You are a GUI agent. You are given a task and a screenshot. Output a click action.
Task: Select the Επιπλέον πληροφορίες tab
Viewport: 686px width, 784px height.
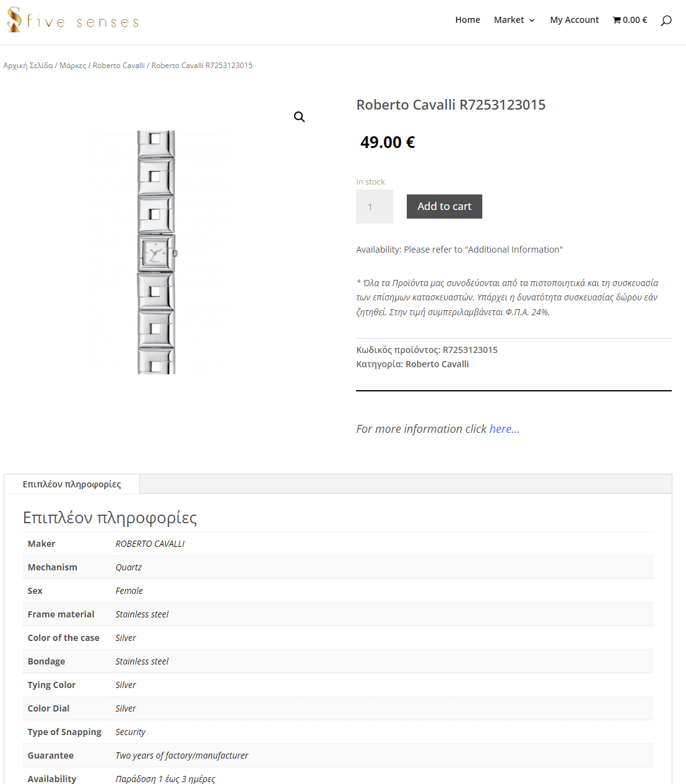tap(72, 484)
